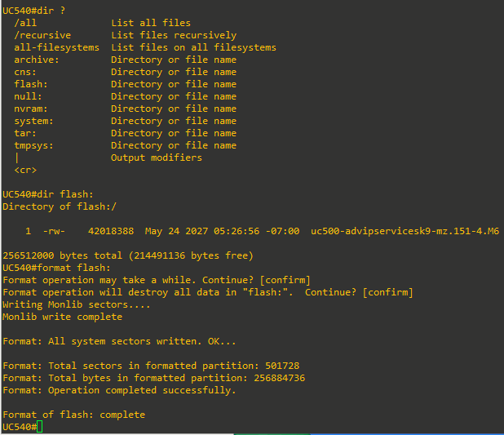The image size is (504, 435).
Task: Click total sectors value 501728
Action: (x=282, y=366)
